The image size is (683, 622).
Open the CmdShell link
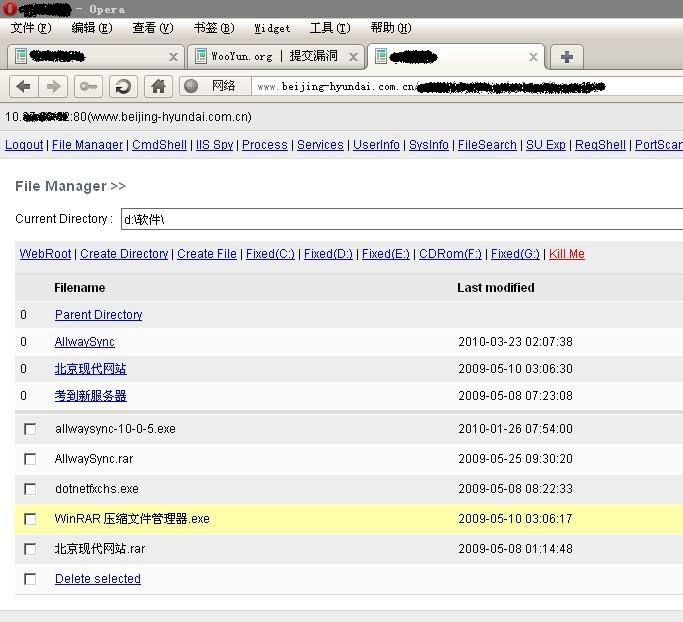pos(159,145)
